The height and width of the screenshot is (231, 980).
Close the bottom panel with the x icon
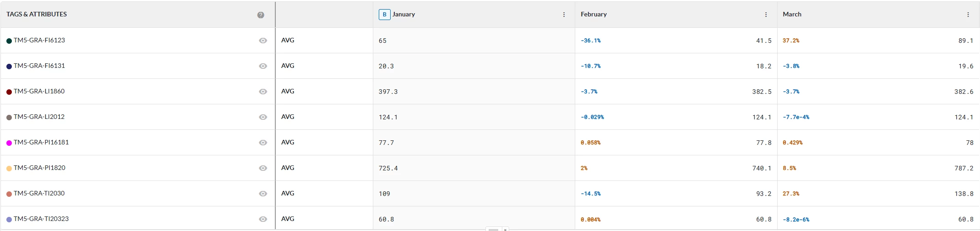click(x=505, y=230)
